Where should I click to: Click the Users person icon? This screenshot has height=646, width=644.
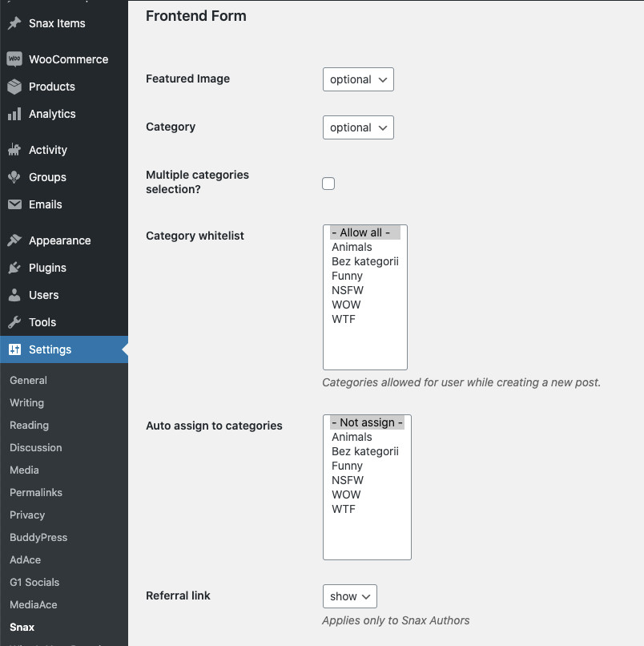tap(14, 295)
